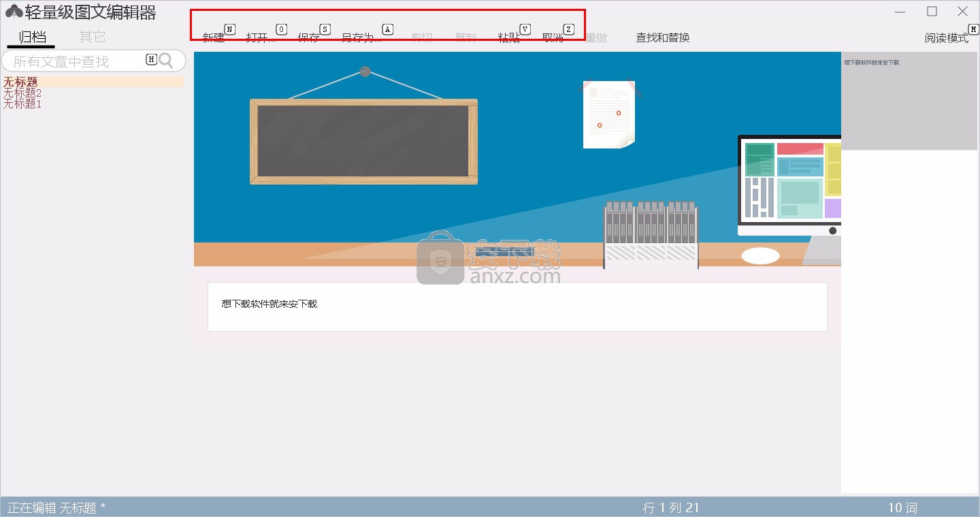Click the 正在编辑 无标题 status text
The height and width of the screenshot is (517, 980).
56,507
